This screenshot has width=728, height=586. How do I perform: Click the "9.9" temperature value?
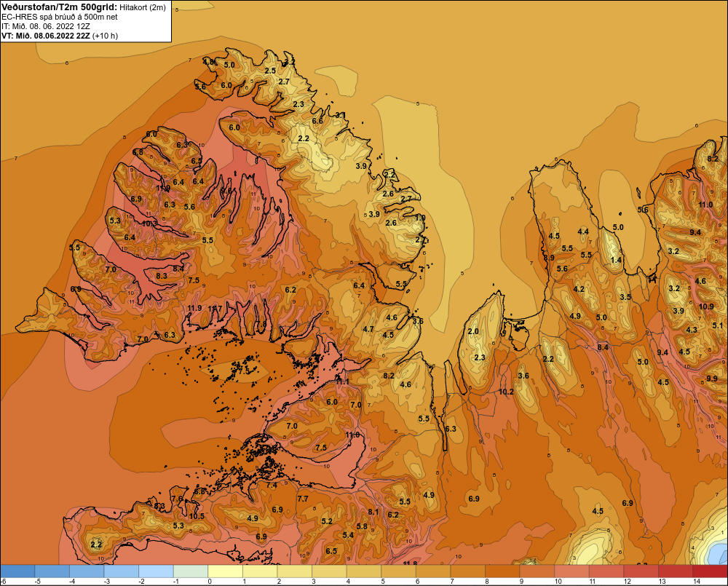(712, 379)
